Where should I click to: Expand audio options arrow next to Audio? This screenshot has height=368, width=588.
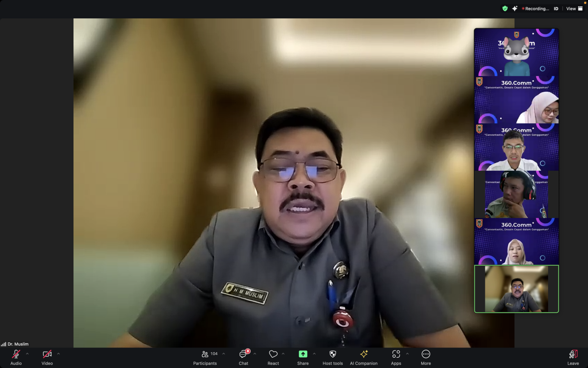click(27, 354)
